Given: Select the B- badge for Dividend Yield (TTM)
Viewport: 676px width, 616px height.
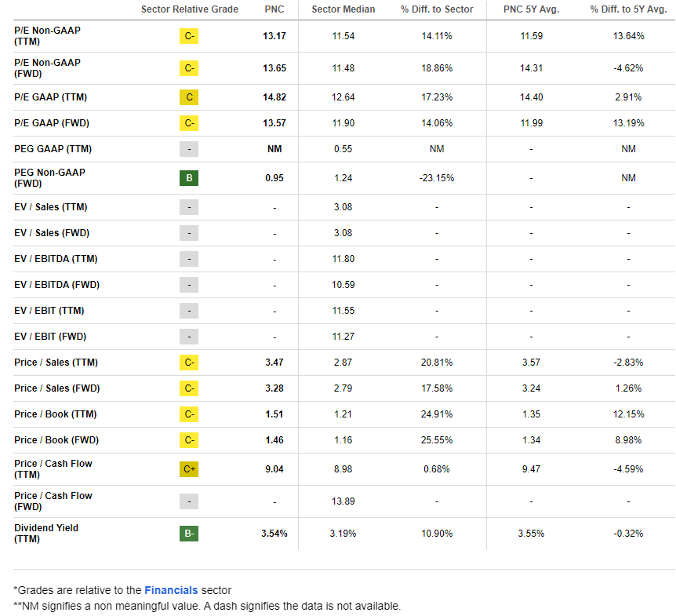Looking at the screenshot, I should tap(188, 533).
